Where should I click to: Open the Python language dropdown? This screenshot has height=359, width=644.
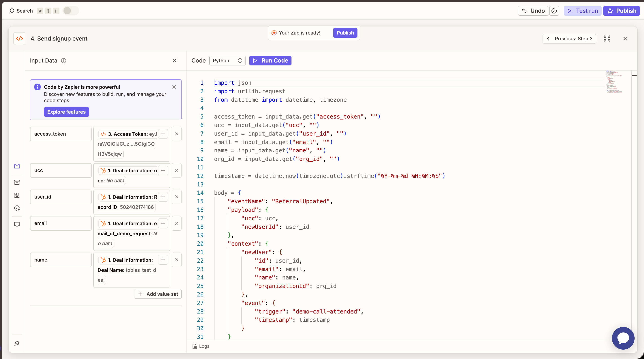228,61
